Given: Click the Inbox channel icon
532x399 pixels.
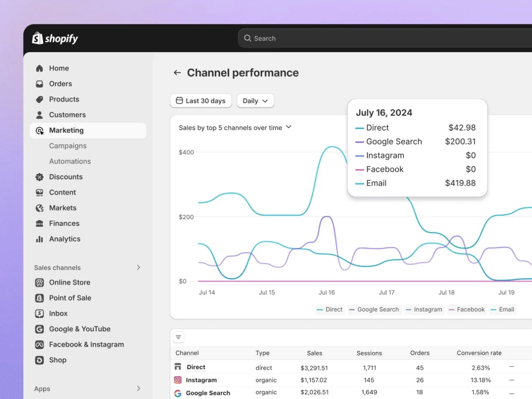Looking at the screenshot, I should 39,314.
